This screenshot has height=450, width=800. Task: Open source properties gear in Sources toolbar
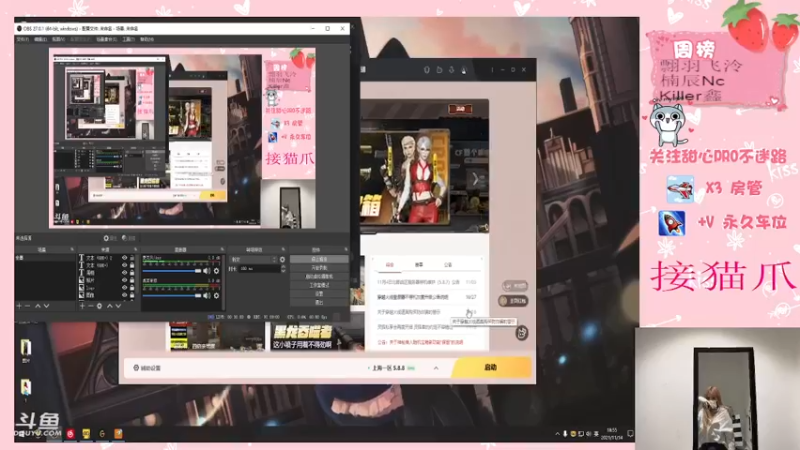click(x=99, y=306)
